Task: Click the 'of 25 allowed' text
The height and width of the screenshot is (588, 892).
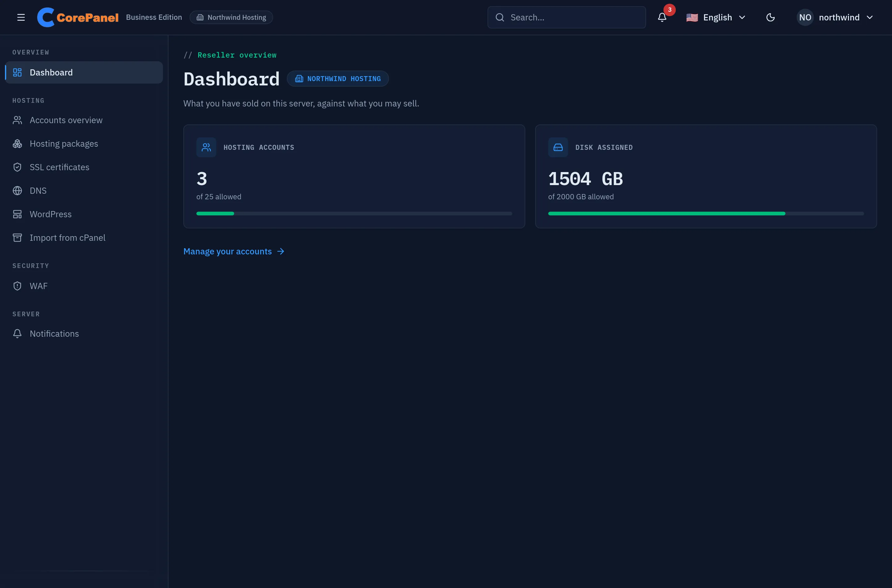Action: (219, 197)
